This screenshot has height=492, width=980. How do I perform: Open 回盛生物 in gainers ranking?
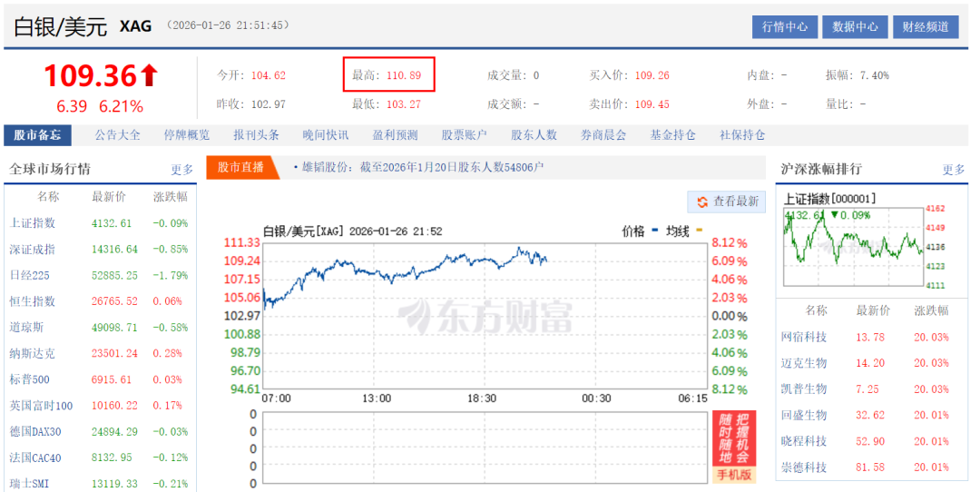tap(804, 416)
